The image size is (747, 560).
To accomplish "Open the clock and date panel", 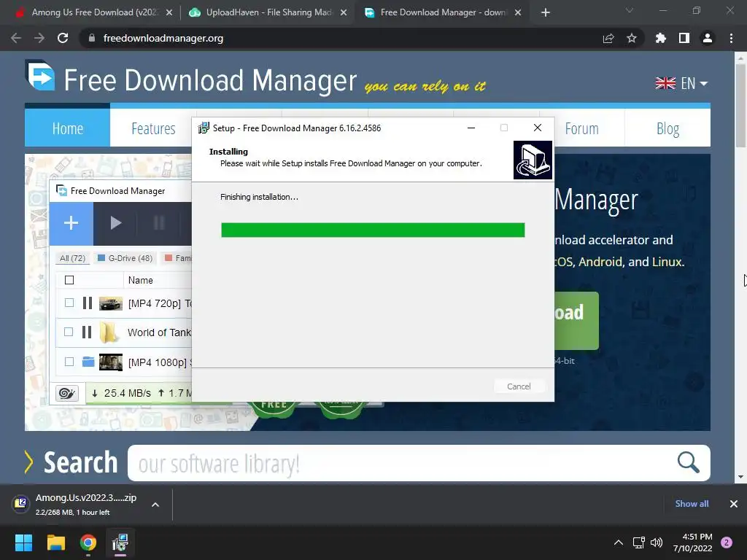I will click(x=693, y=542).
